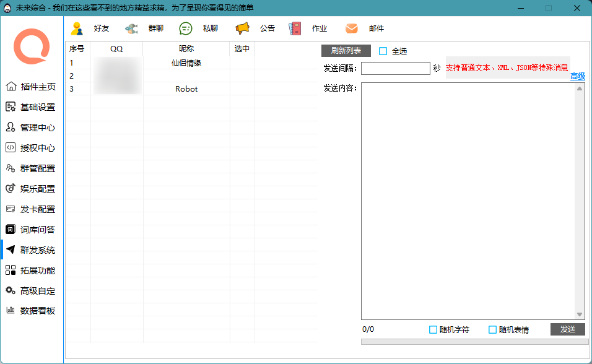Click the 发送间隔 interval input field
The height and width of the screenshot is (364, 592).
click(396, 68)
